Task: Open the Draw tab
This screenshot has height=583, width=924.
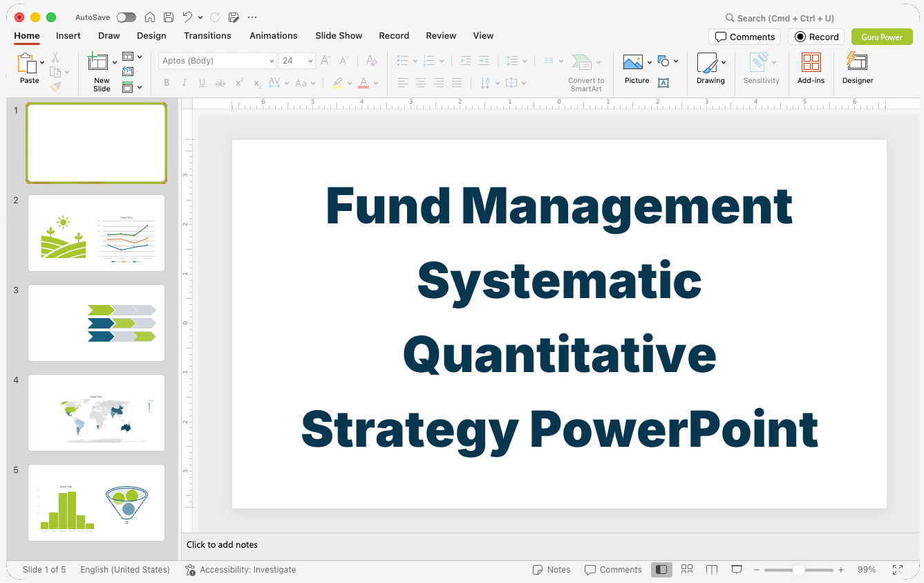Action: [109, 35]
